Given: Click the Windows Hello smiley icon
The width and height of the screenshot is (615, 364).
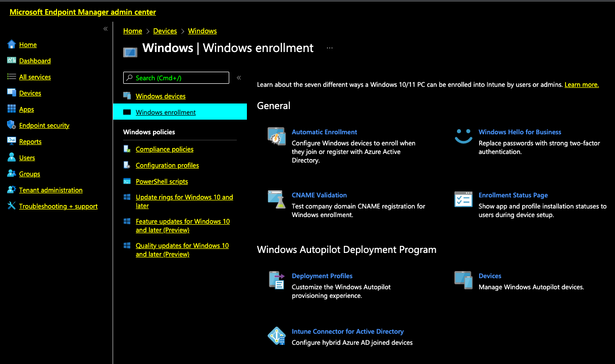Looking at the screenshot, I should (464, 136).
